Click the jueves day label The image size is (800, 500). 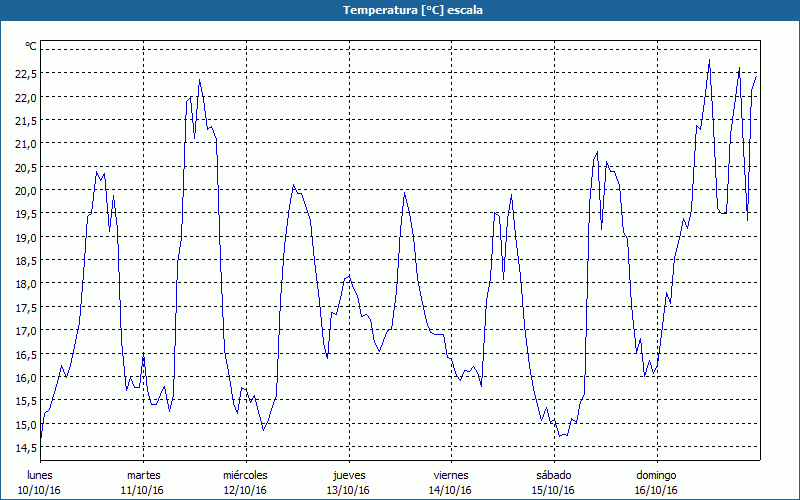(348, 475)
